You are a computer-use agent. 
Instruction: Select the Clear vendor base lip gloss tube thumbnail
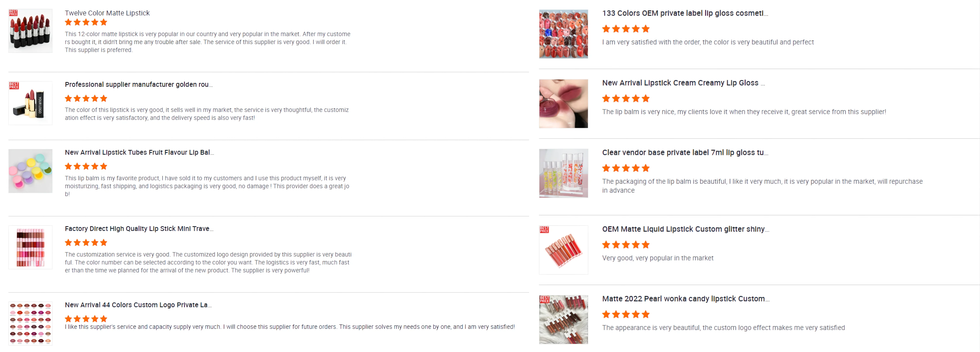point(563,173)
